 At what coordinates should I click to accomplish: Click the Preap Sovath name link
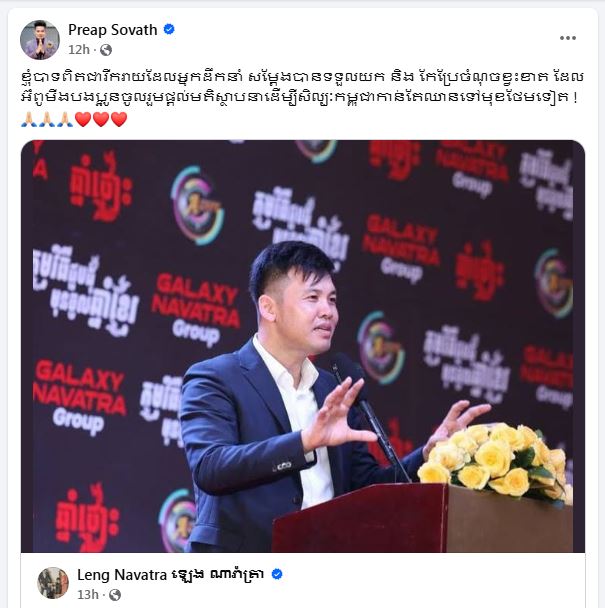(x=112, y=30)
